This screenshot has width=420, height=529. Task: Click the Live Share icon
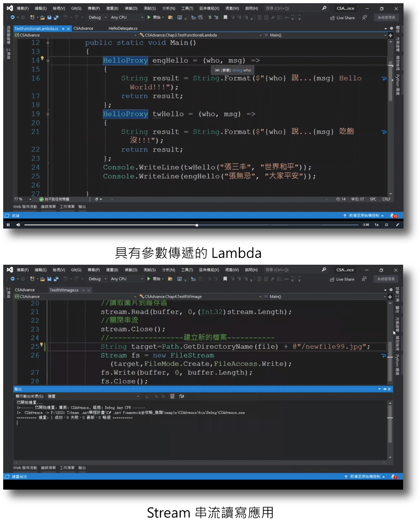tap(340, 16)
